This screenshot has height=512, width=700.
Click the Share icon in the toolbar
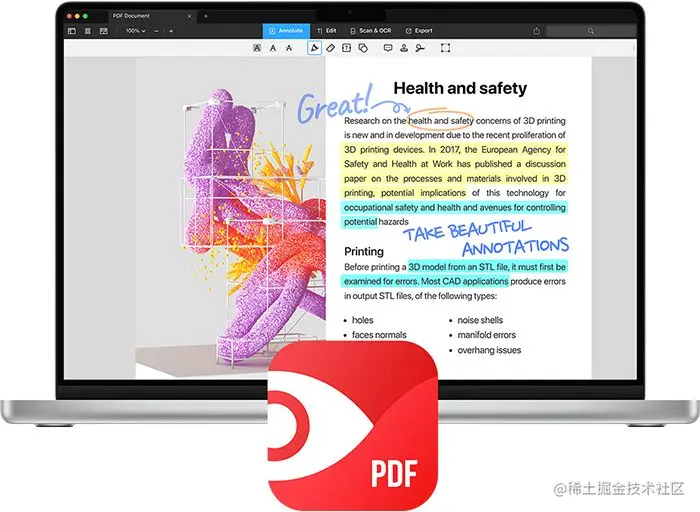coord(537,31)
